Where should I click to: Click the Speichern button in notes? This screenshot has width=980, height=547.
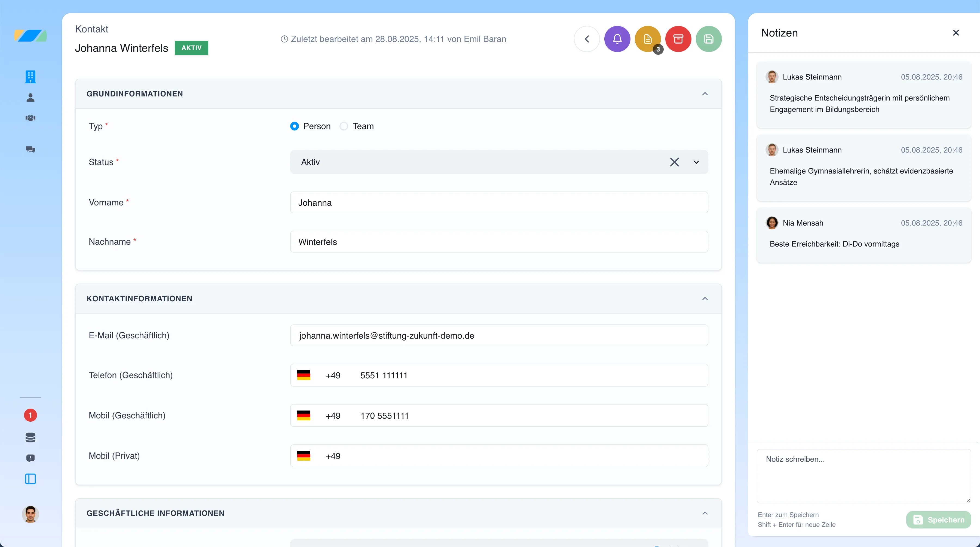coord(939,519)
